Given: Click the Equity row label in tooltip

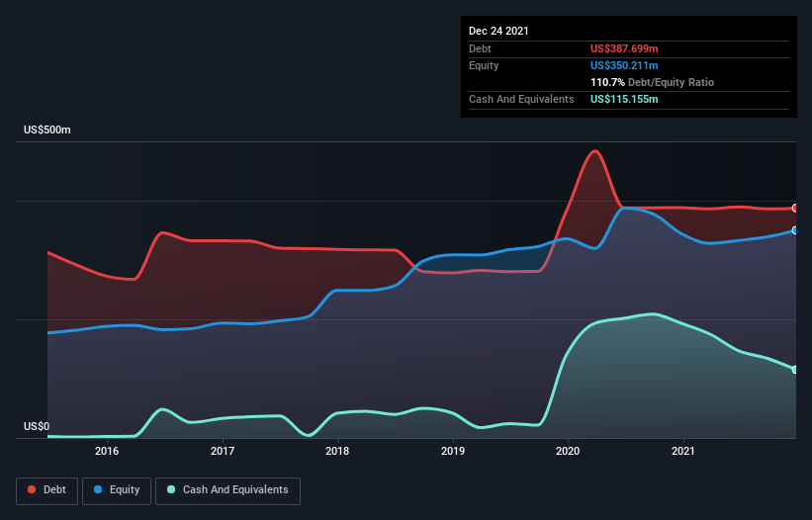Looking at the screenshot, I should coord(484,65).
